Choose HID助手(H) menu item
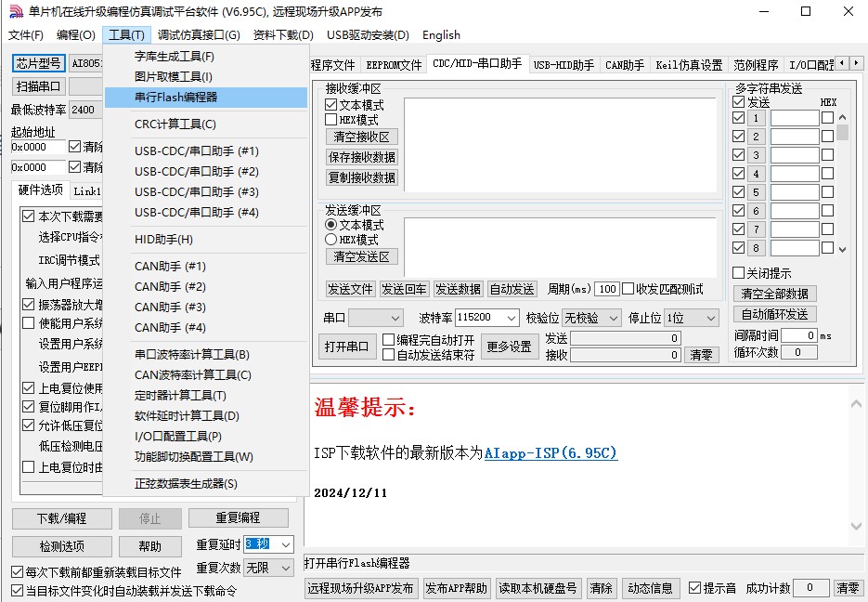Screen dimensions: 868x602 coord(205,240)
